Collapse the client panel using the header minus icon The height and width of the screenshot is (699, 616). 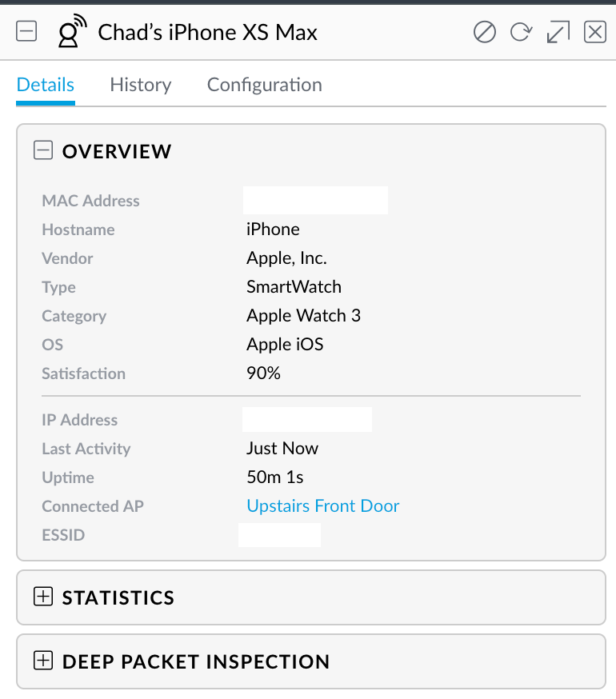coord(26,32)
